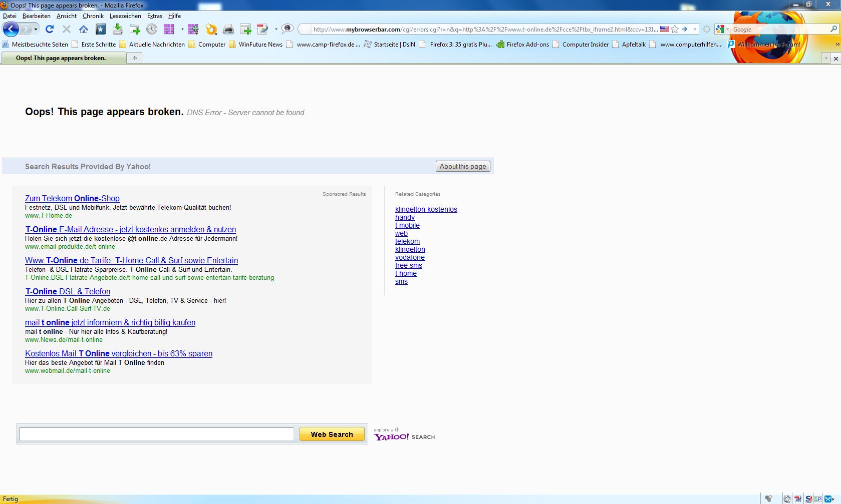Open the back/forward history dropdown arrow

[36, 30]
